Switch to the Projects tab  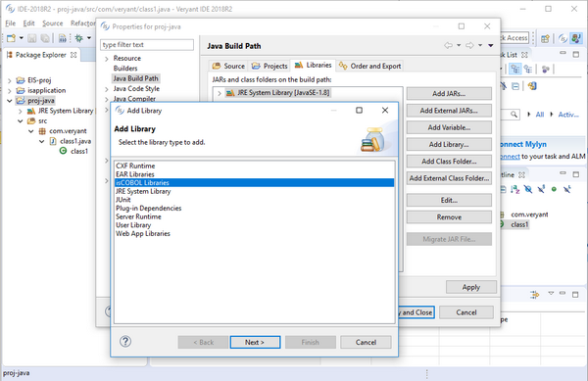pos(269,66)
